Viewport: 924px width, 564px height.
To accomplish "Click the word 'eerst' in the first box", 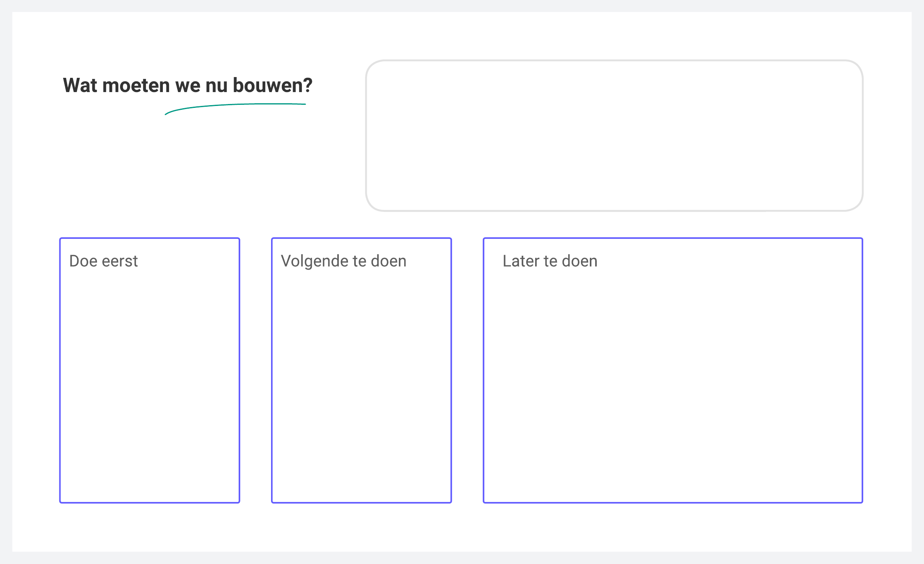I will click(x=120, y=261).
